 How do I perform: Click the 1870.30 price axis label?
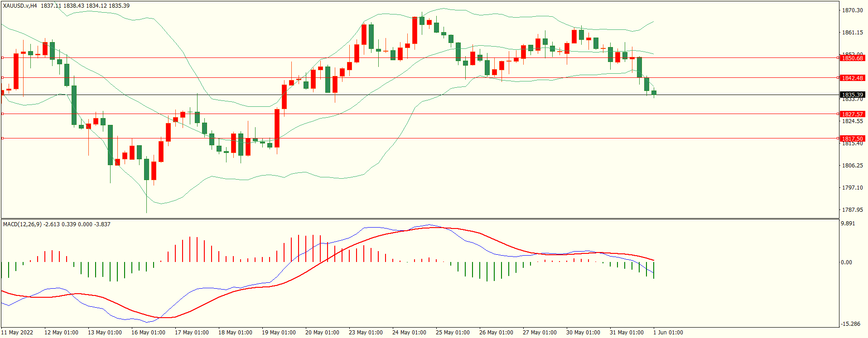click(852, 10)
